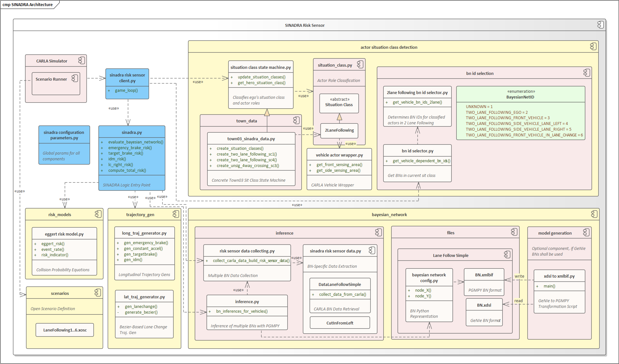Select the compute_total_risk() operation
Screen dimensions: 619x364
[127, 171]
